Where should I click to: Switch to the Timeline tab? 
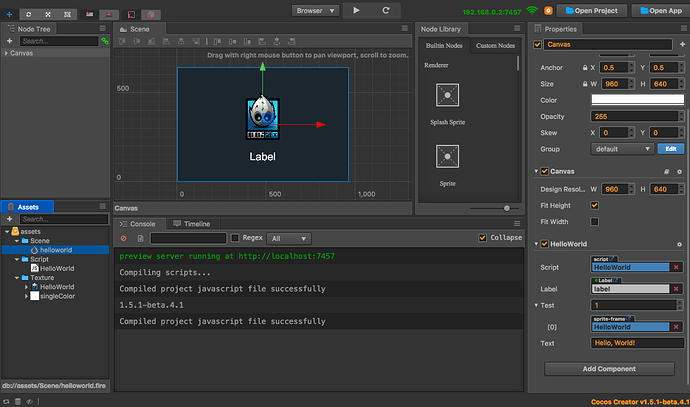(192, 224)
